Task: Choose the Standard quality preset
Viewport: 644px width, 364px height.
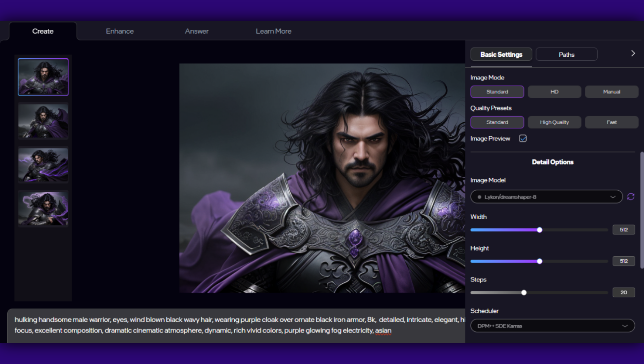Action: click(x=497, y=122)
